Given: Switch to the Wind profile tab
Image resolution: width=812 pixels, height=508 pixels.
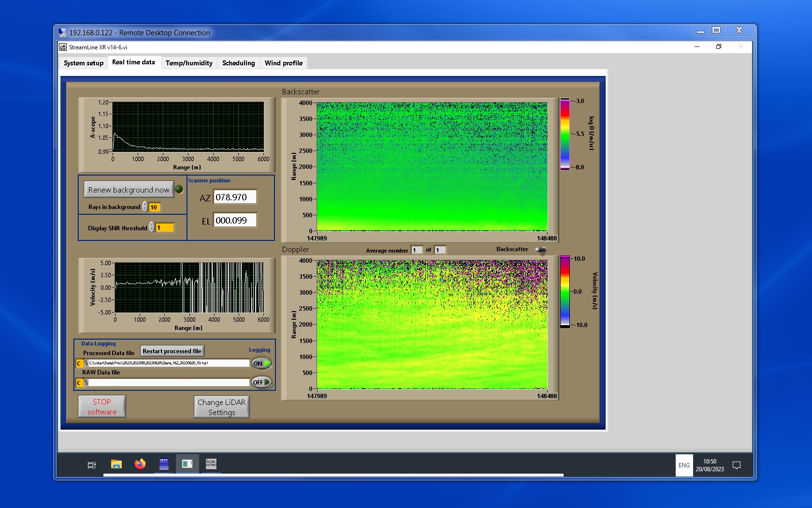Looking at the screenshot, I should click(x=283, y=63).
